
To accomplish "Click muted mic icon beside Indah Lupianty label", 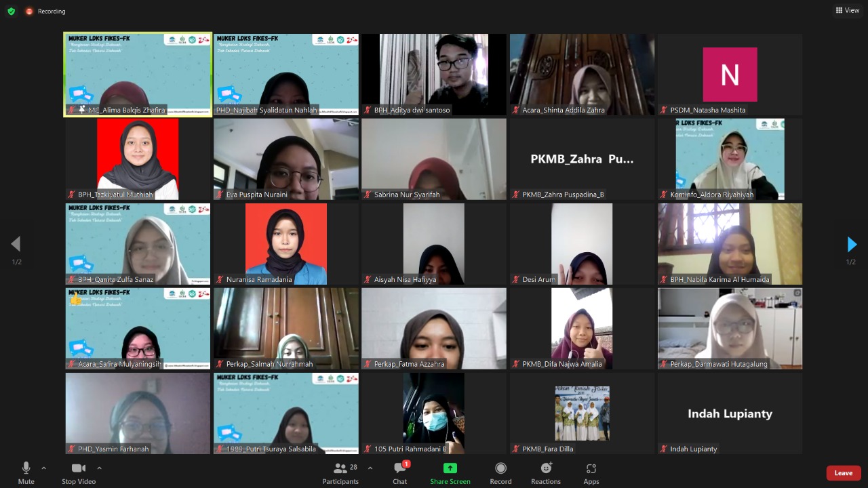I will click(x=664, y=449).
